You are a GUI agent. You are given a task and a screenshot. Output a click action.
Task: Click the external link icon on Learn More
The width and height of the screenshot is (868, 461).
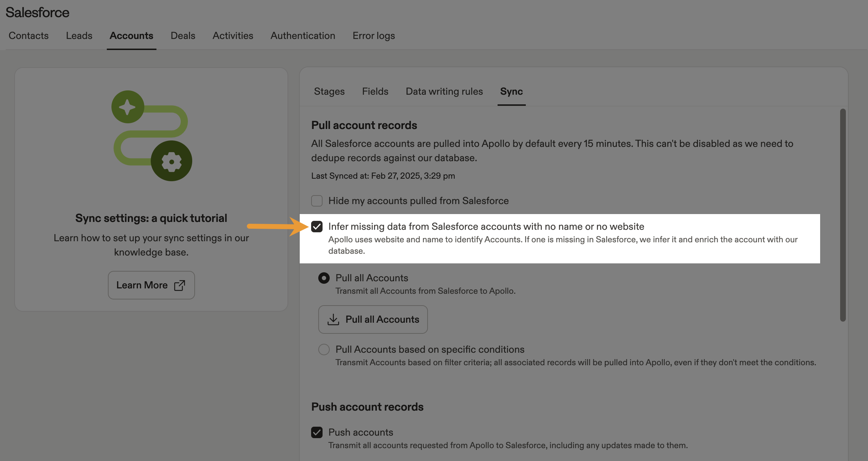click(x=180, y=285)
